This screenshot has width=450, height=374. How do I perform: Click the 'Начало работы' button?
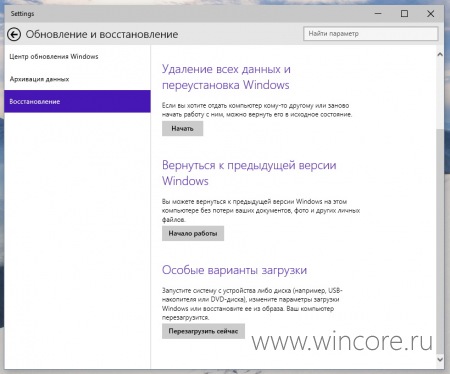pos(193,234)
